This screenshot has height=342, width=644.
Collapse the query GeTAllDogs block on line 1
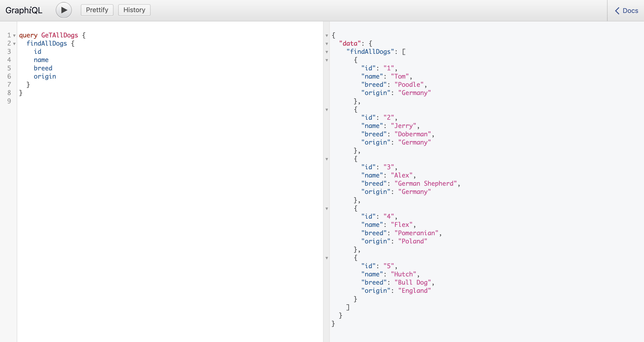point(14,36)
